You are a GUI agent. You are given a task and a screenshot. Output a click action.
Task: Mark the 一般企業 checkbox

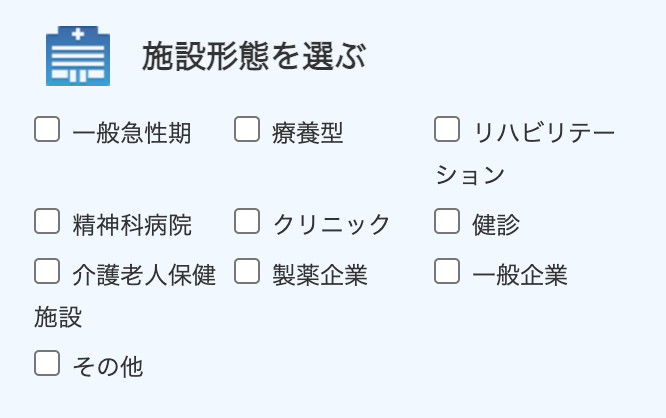tap(447, 271)
